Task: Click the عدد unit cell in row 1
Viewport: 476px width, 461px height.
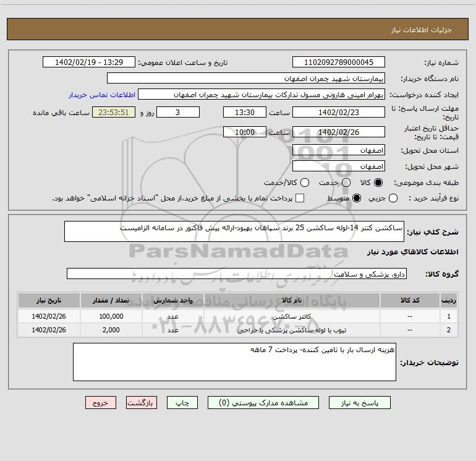Action: coord(172,316)
